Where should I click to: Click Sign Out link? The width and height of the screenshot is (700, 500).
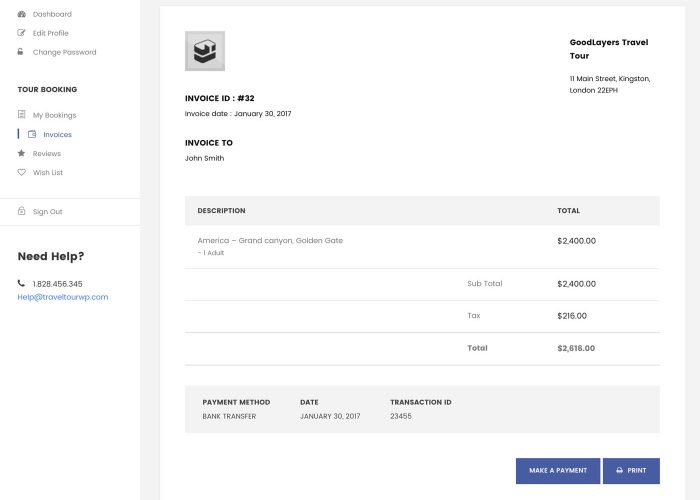pyautogui.click(x=48, y=212)
